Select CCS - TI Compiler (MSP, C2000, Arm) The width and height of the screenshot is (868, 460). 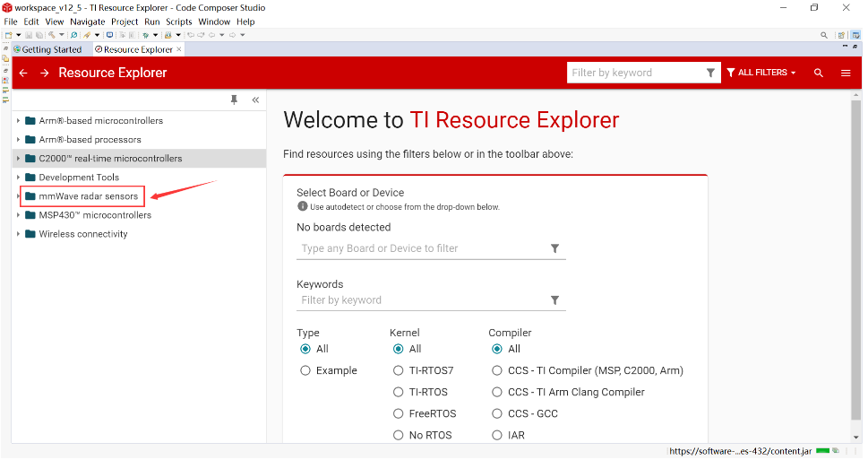[497, 370]
